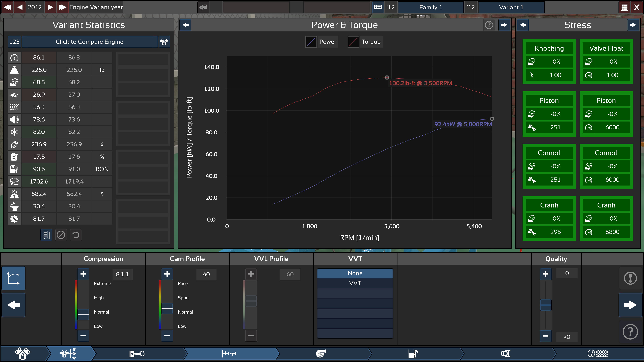Switch Stress panel with its left arrow
Viewport: 644px width, 362px height.
(523, 25)
